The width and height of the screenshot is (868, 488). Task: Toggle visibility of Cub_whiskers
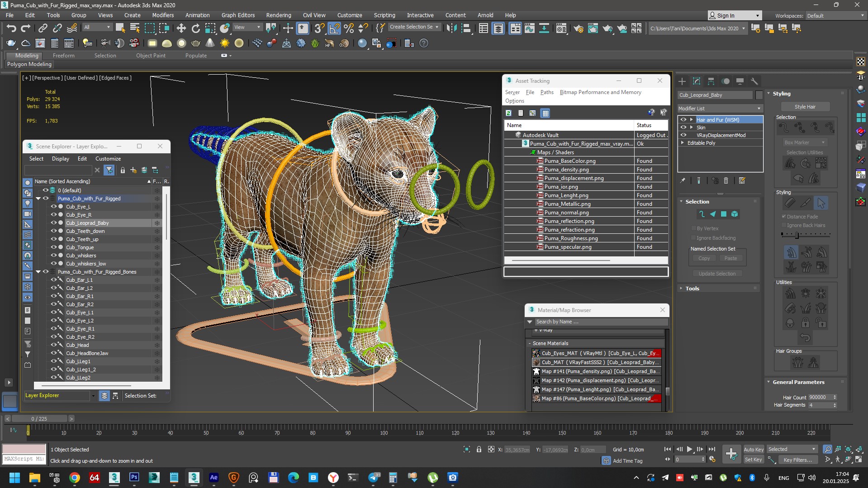pyautogui.click(x=54, y=256)
